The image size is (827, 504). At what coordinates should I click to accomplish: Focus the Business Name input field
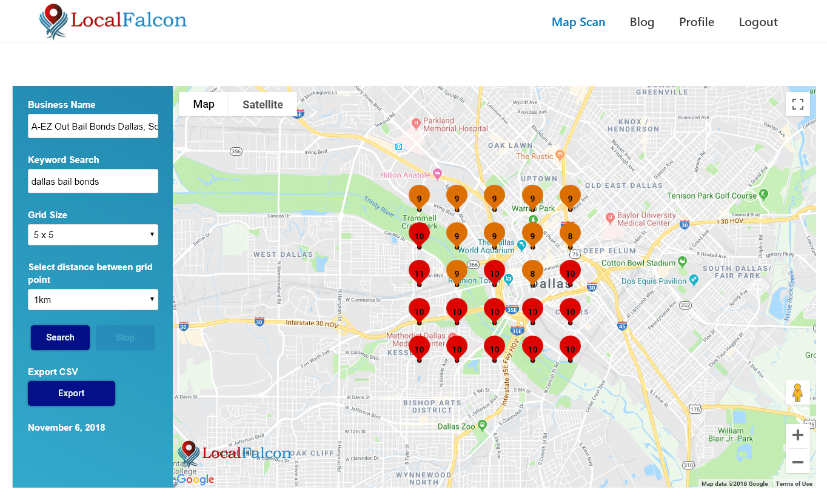pos(93,126)
